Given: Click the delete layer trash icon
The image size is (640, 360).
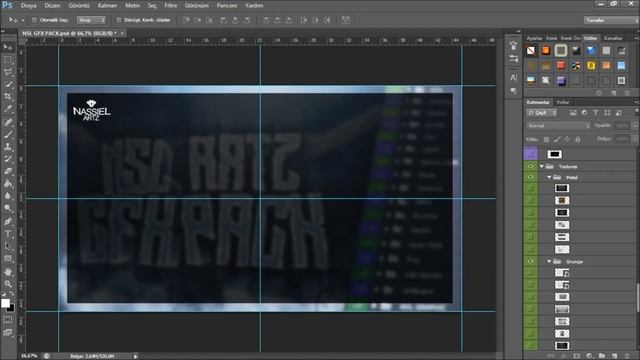Looking at the screenshot, I should click(627, 356).
